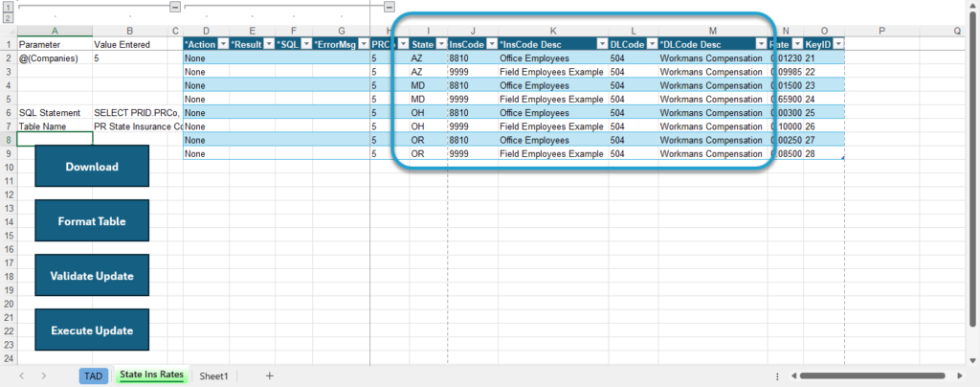Click the Format Table button
This screenshot has width=980, height=387.
point(92,220)
